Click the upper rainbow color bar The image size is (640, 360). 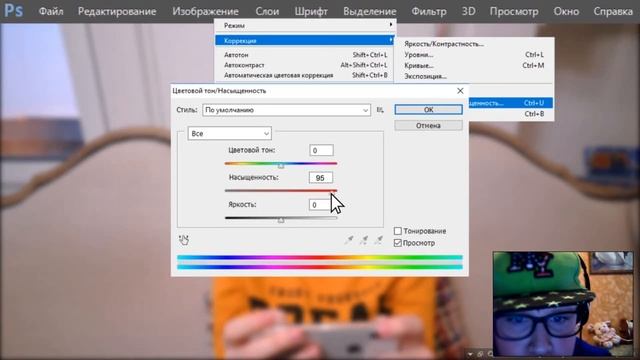(320, 258)
